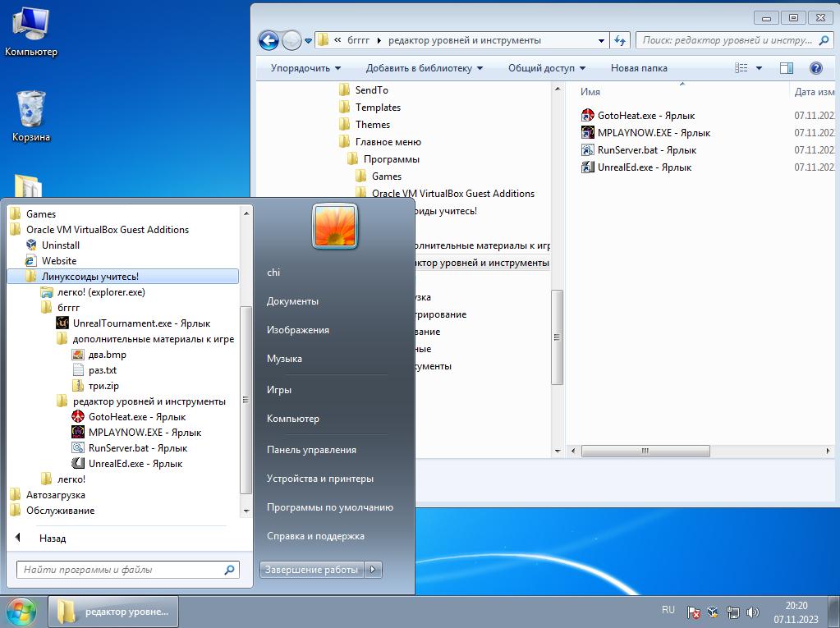Launch UnrealEd.exe shortcut in Start menu

(x=135, y=464)
